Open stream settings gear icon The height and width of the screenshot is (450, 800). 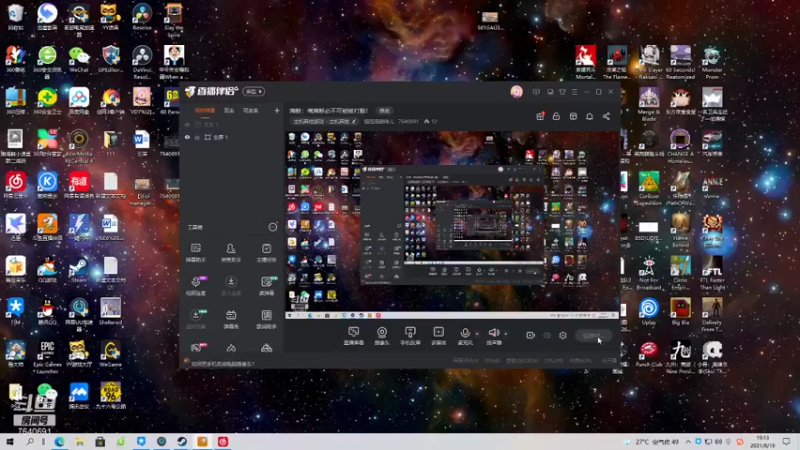[x=563, y=335]
